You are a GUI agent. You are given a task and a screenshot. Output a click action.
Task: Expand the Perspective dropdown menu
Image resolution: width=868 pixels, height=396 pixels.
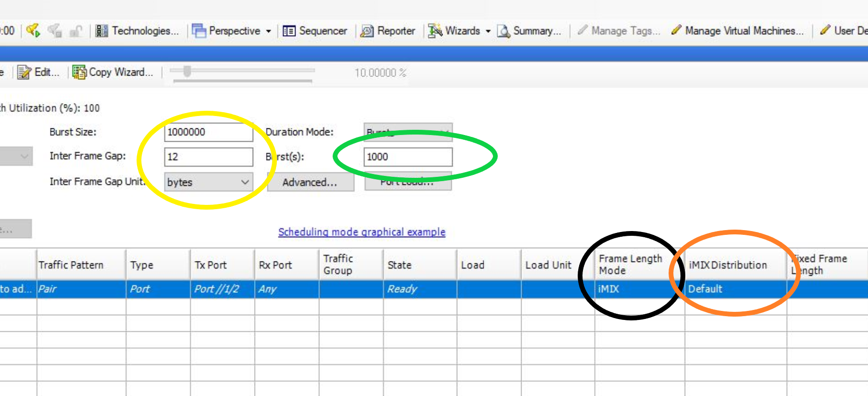tap(268, 31)
